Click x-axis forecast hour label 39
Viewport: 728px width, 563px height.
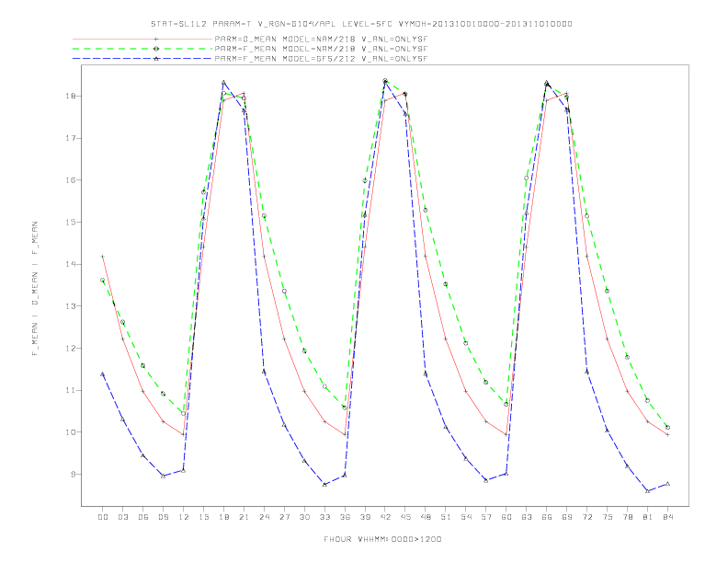click(x=365, y=517)
